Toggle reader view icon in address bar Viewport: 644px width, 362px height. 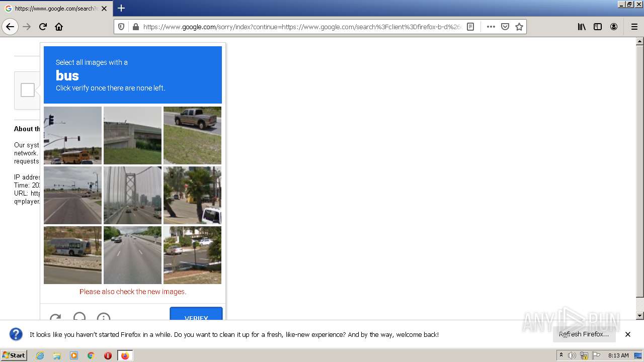tap(470, 27)
